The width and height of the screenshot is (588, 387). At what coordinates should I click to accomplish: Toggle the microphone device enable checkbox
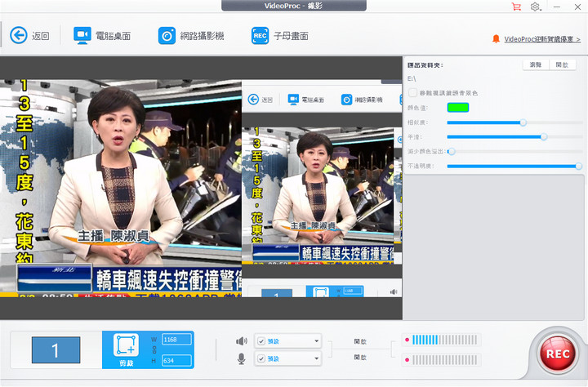click(x=261, y=358)
